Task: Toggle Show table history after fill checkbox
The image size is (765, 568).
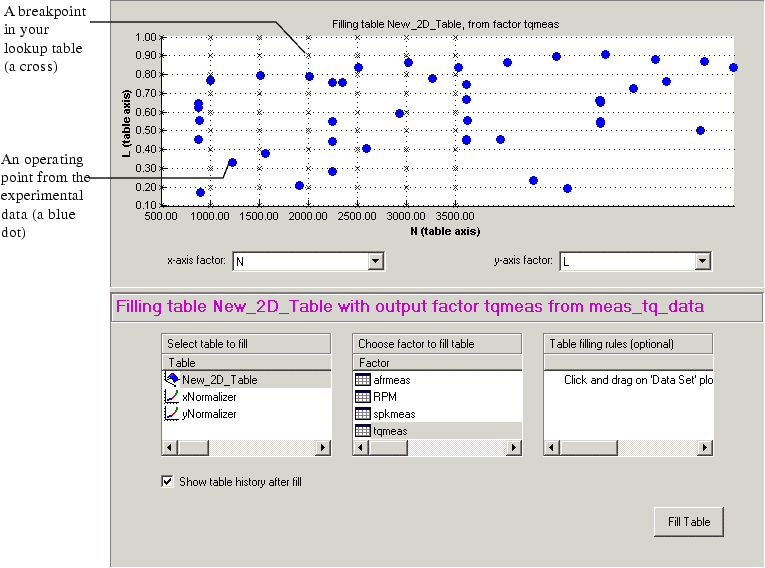Action: pos(167,482)
